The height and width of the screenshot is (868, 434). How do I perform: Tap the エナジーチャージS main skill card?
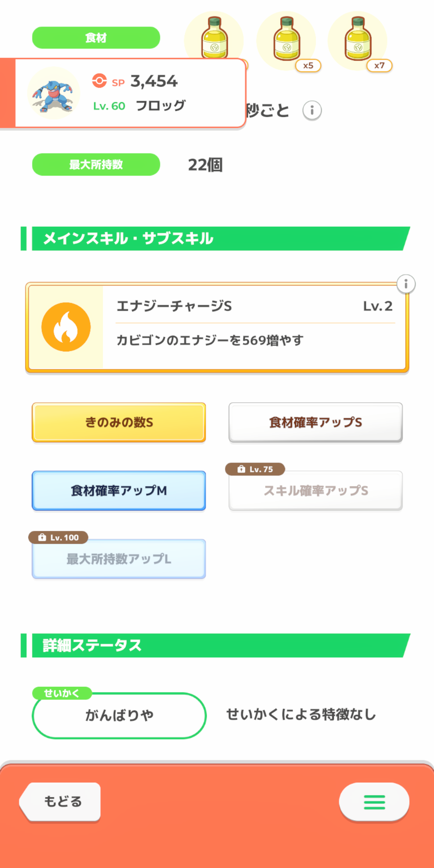(x=253, y=327)
